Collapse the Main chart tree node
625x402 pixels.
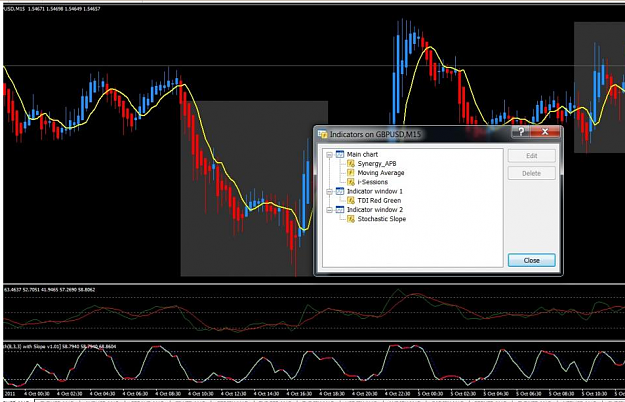click(x=329, y=155)
